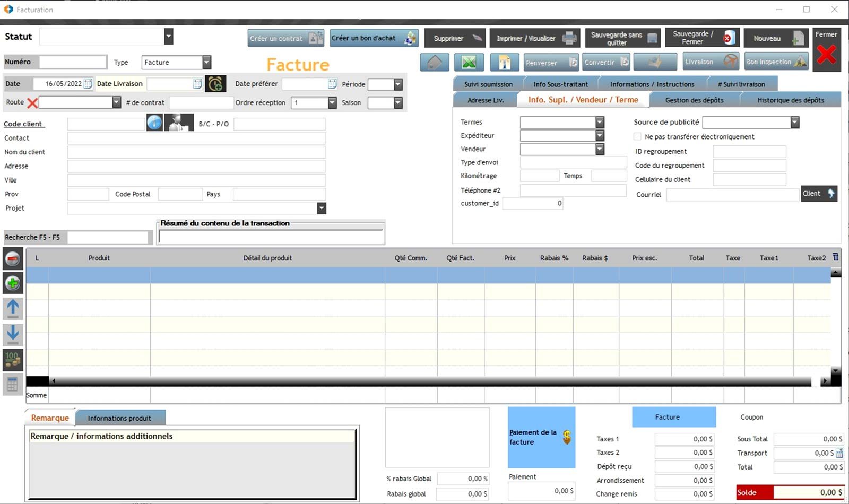This screenshot has width=849, height=504.
Task: Click the Recherche F5 search field
Action: tap(108, 237)
